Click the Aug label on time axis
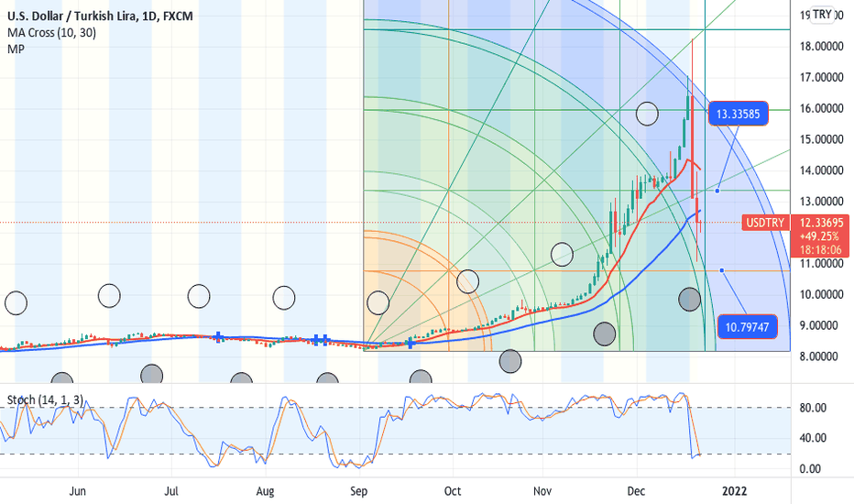Screen dimensions: 854x504 265,491
